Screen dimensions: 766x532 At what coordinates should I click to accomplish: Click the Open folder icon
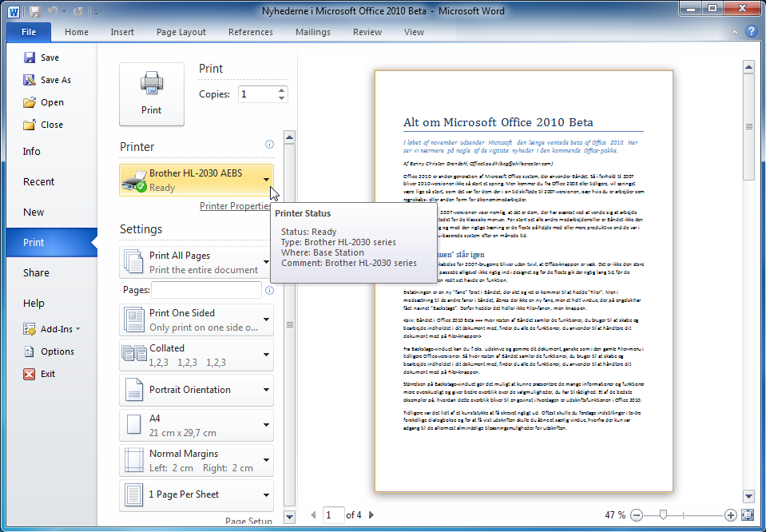[x=30, y=102]
